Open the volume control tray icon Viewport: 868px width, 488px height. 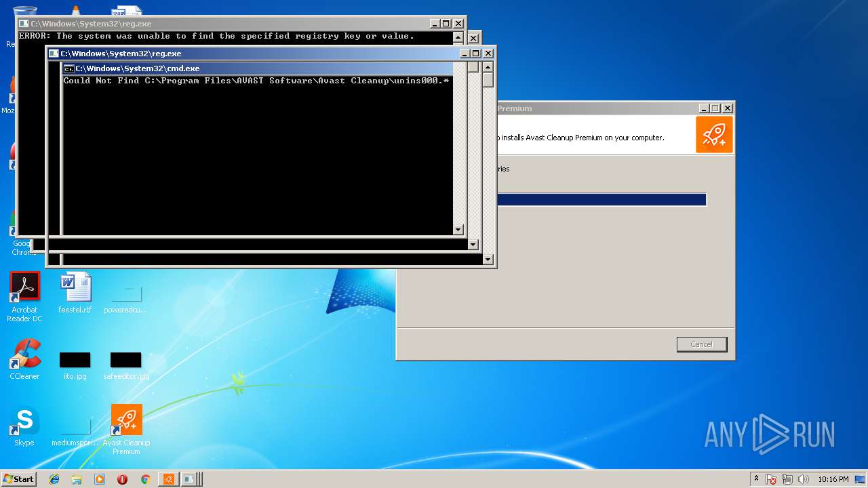coord(804,479)
